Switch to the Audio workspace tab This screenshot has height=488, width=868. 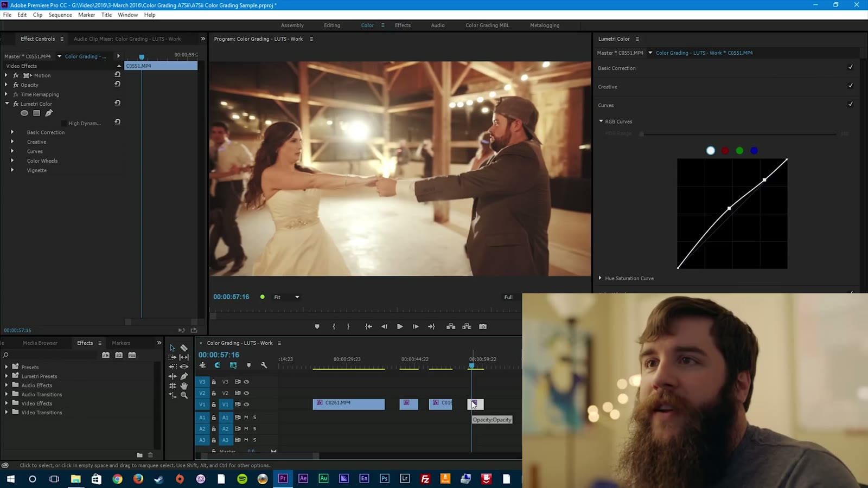coord(438,25)
